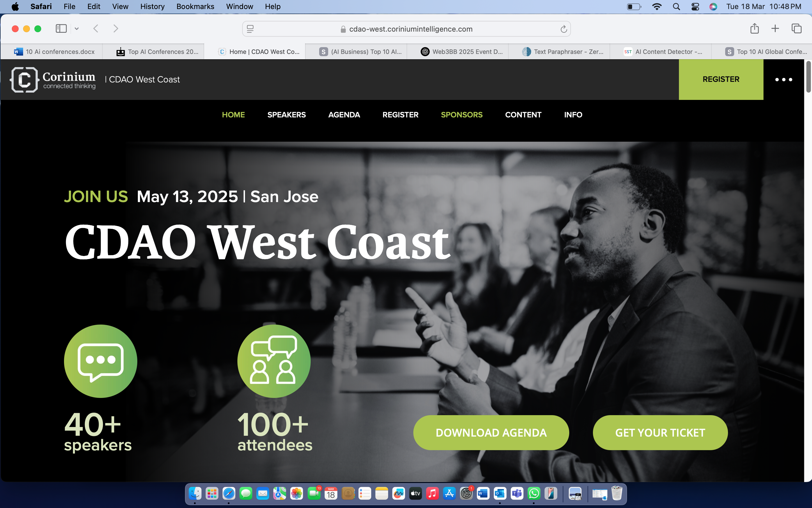
Task: Open the Window menu
Action: coord(240,7)
